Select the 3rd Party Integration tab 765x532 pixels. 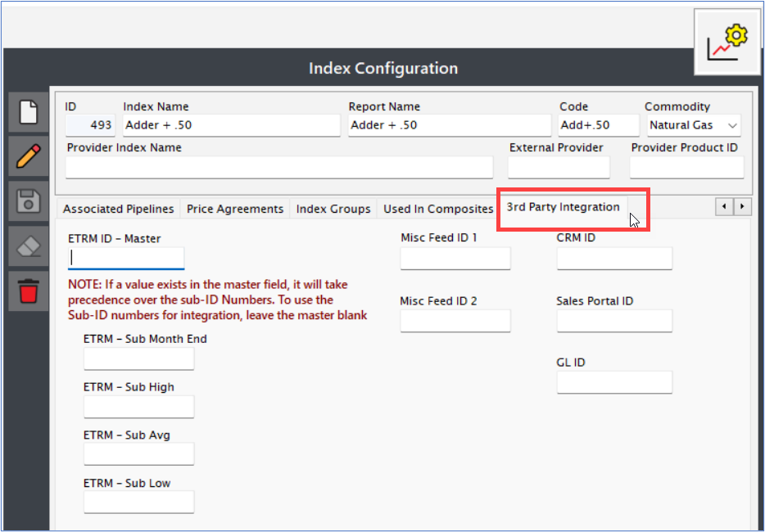click(x=563, y=207)
